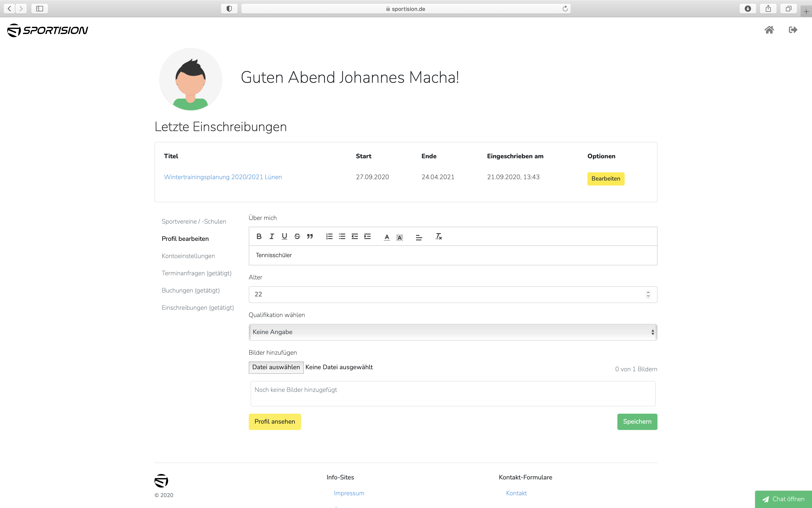Viewport: 812px width, 508px height.
Task: Insert ordered numbered list
Action: 329,237
